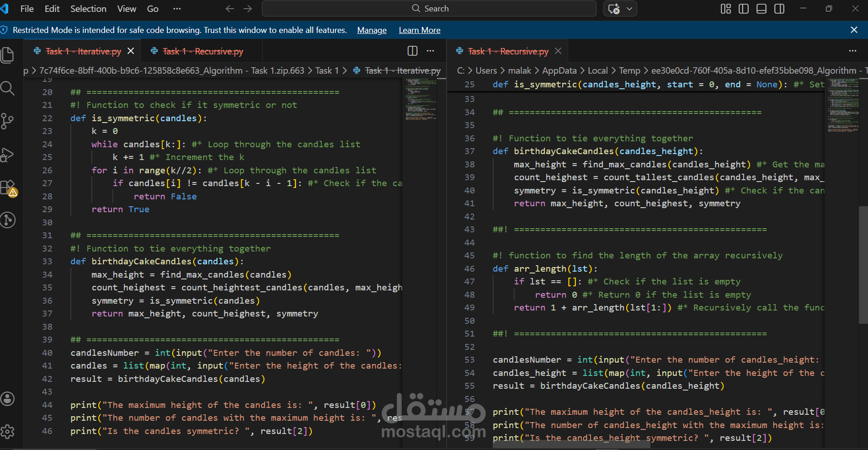Viewport: 868px width, 450px height.
Task: Switch to the Task 1 - Iterative.py tab
Action: (x=83, y=51)
